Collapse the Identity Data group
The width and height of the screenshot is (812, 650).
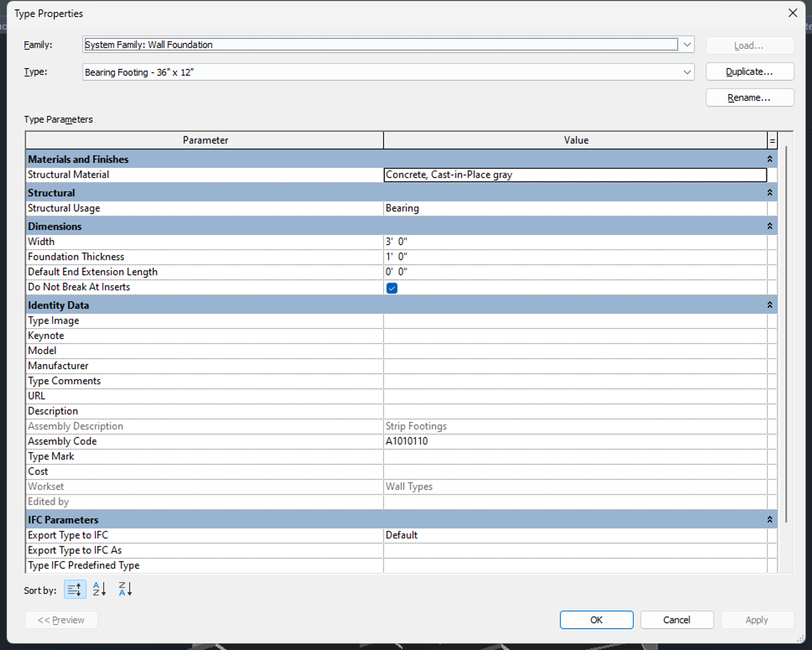[770, 305]
